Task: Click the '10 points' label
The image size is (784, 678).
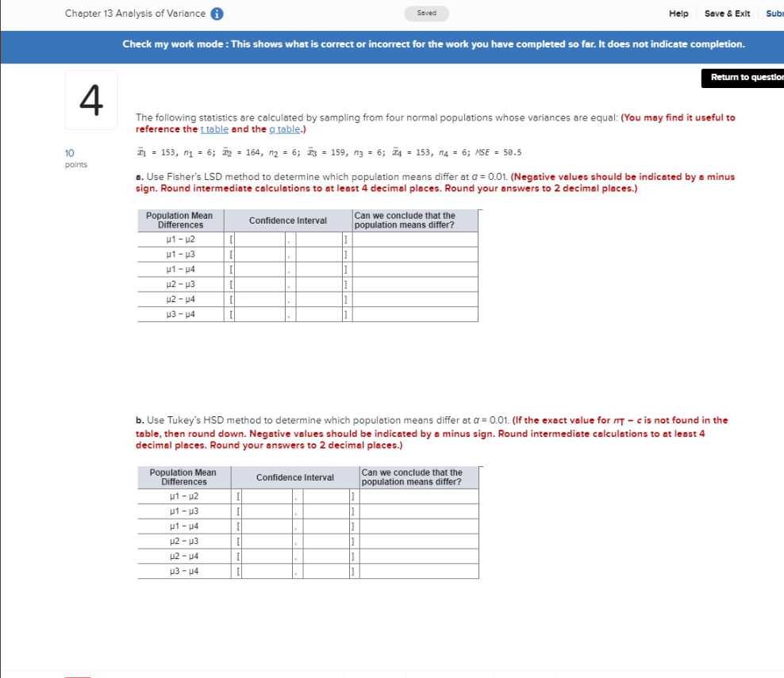Action: pos(76,159)
